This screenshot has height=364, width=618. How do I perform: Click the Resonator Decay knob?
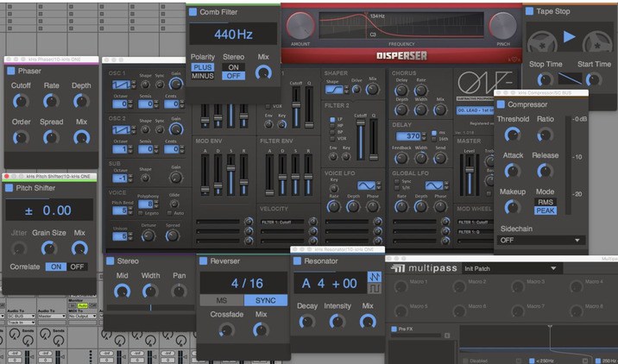307,322
